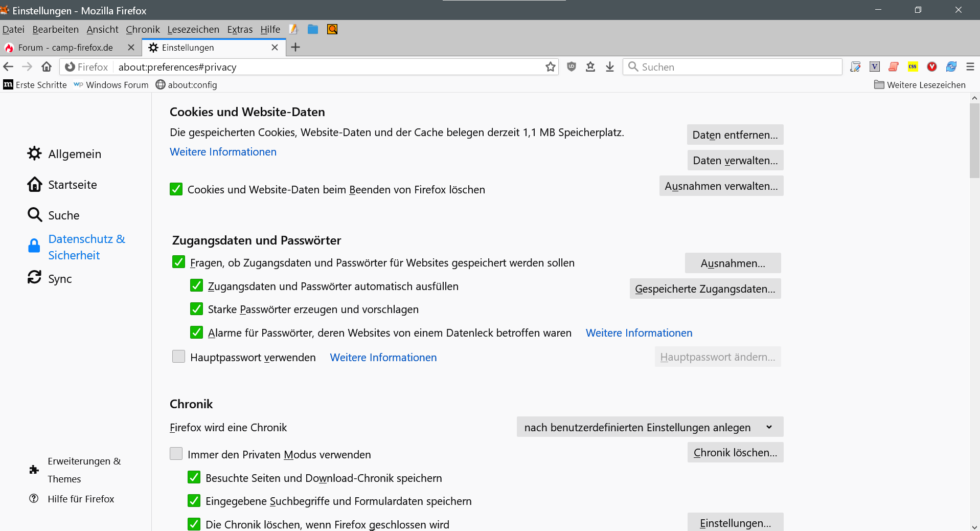Open Gespeicherte Zugangsdaten... button
The width and height of the screenshot is (980, 531).
[705, 289]
